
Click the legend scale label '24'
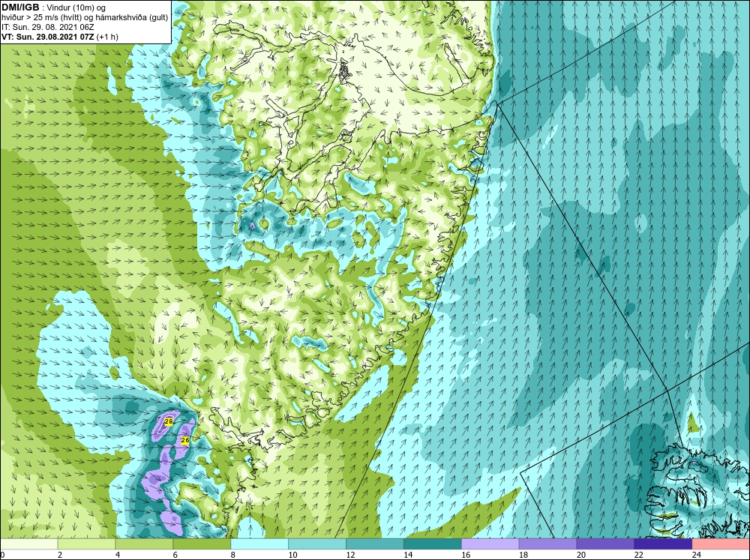click(697, 555)
